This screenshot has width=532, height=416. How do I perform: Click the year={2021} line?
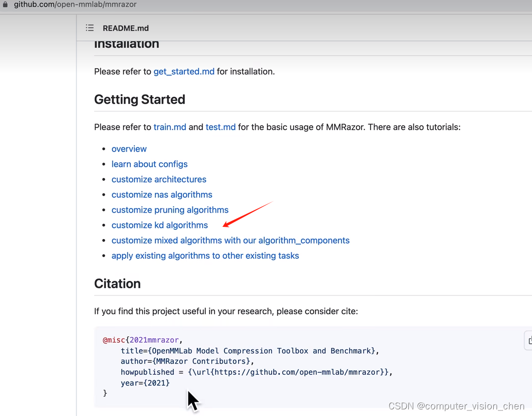145,383
